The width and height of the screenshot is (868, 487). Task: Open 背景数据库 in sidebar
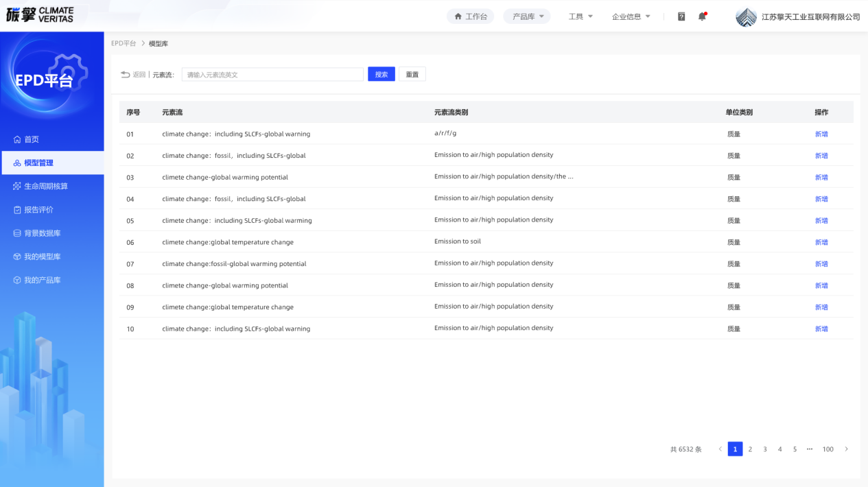click(x=42, y=233)
